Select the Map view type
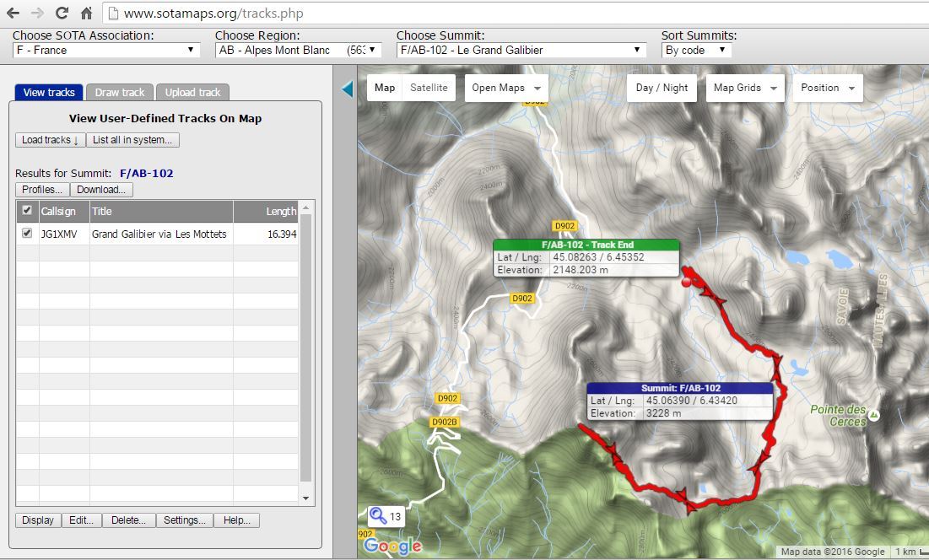This screenshot has width=929, height=560. tap(385, 88)
